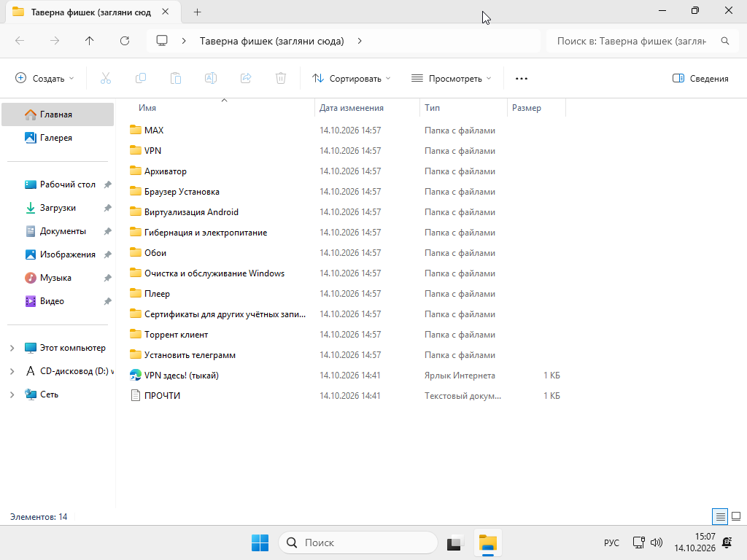
Task: Open the Просмотреть dropdown
Action: 451,79
